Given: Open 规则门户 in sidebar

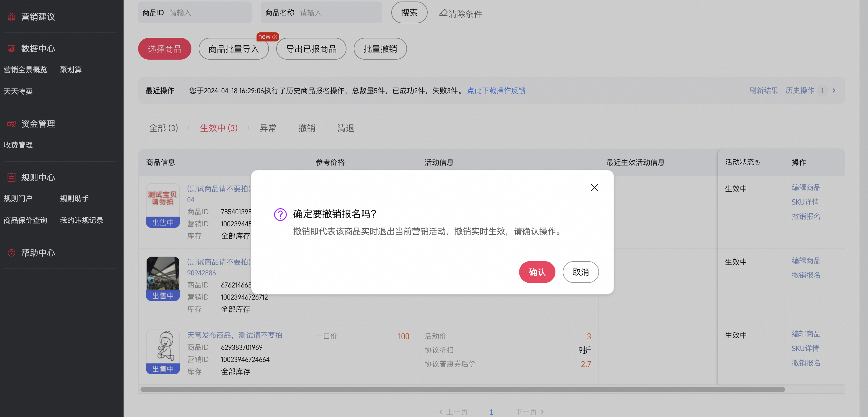Looking at the screenshot, I should [18, 199].
